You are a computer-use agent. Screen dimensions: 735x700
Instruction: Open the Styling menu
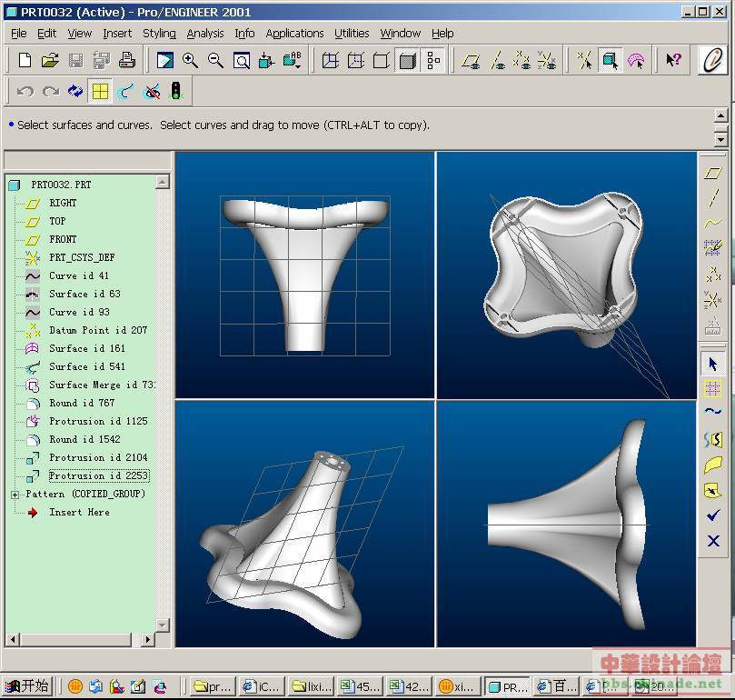[159, 34]
